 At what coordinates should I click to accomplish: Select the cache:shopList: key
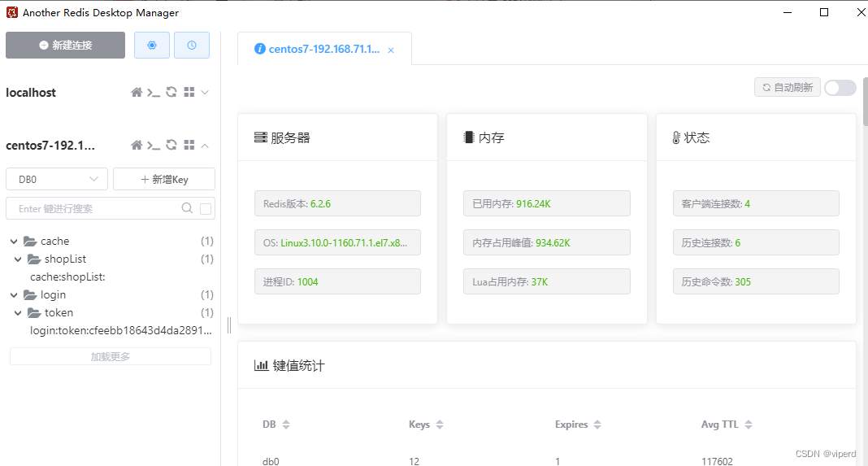[x=67, y=277]
